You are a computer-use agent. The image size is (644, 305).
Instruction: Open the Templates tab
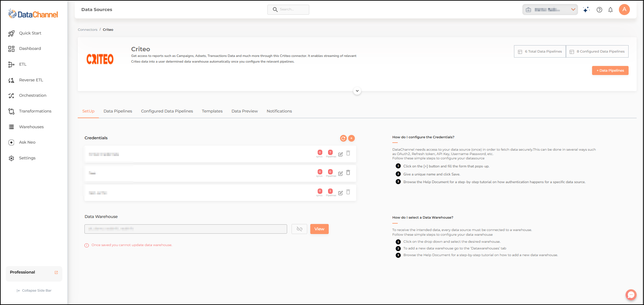pyautogui.click(x=212, y=111)
